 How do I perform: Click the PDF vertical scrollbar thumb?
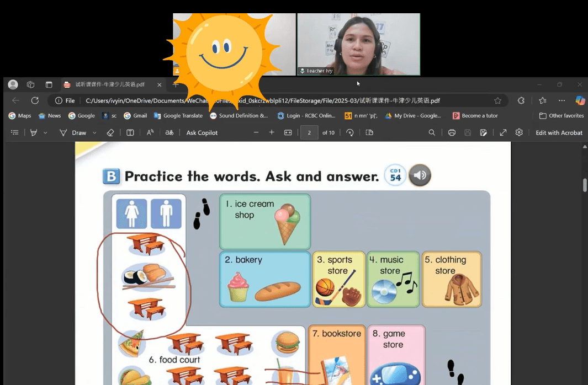tap(585, 185)
